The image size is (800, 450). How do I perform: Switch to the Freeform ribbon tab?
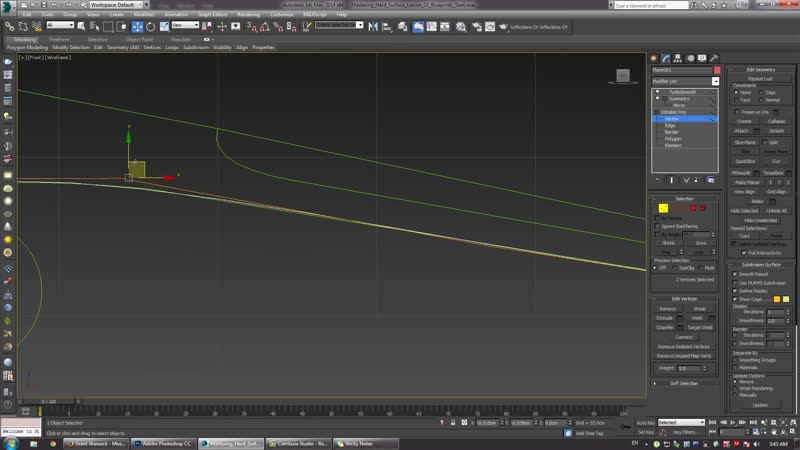coord(59,39)
